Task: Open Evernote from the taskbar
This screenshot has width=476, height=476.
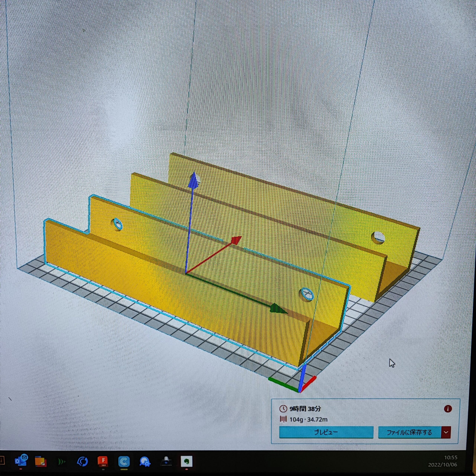Action: (186, 461)
